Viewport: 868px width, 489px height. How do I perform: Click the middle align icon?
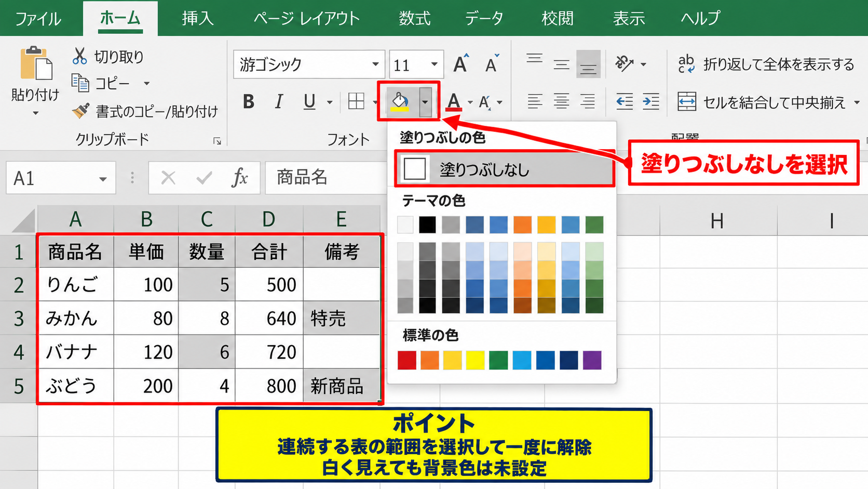point(561,64)
